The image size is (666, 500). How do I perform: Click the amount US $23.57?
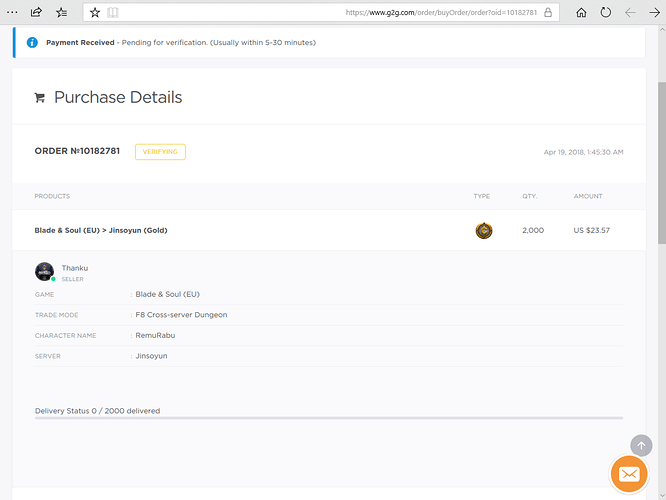coord(591,230)
